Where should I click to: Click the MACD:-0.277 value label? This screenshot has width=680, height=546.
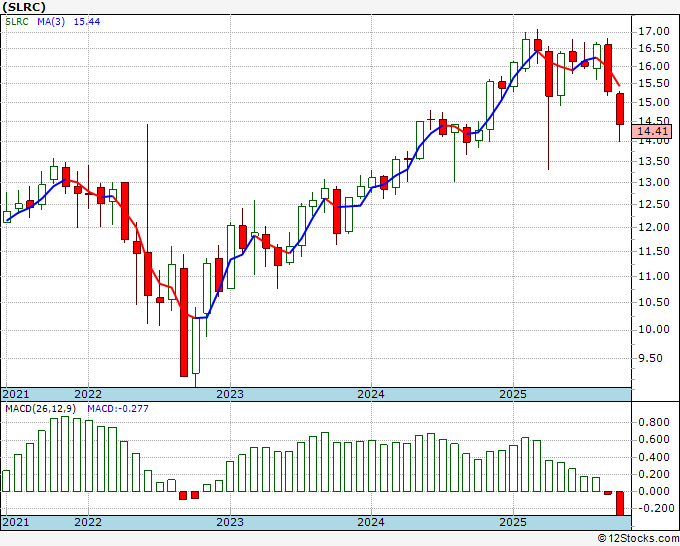118,409
